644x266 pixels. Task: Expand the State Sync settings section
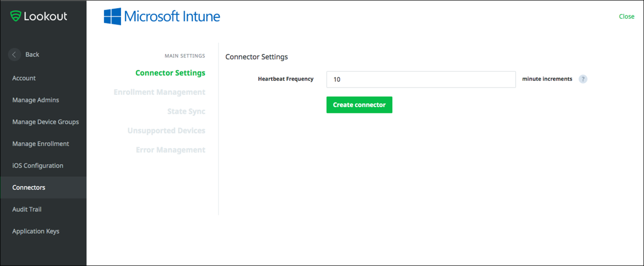pos(187,111)
